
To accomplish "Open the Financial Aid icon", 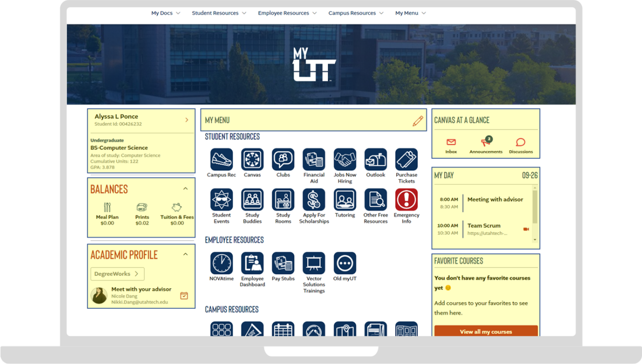I will click(314, 160).
